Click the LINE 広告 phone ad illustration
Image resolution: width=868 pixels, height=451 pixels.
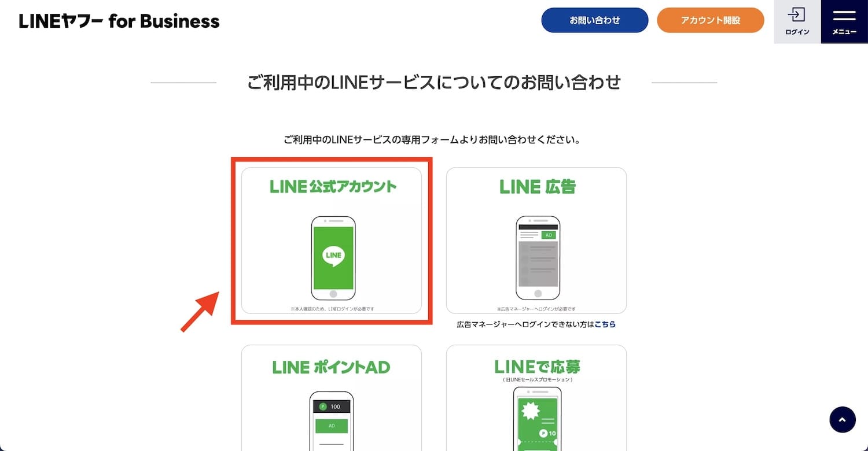point(538,258)
